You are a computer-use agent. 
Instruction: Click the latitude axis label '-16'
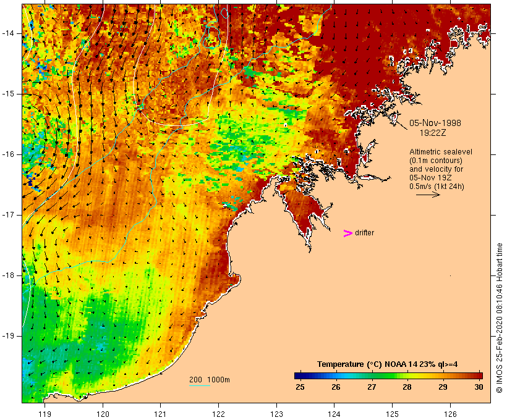click(x=8, y=154)
